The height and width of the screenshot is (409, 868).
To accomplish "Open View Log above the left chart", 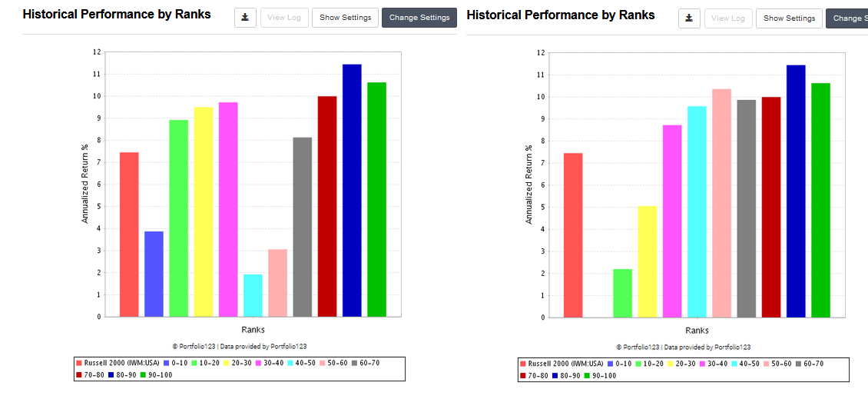I will (x=284, y=18).
